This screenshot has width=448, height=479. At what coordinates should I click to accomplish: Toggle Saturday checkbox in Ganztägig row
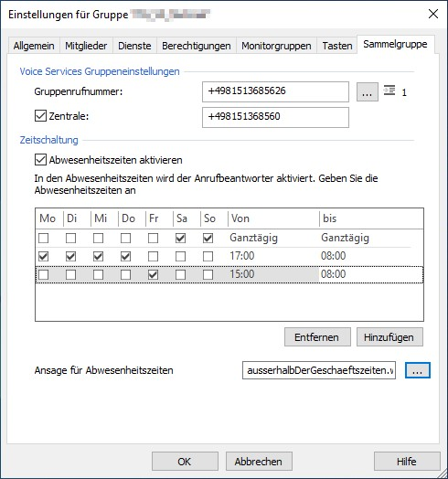(180, 238)
